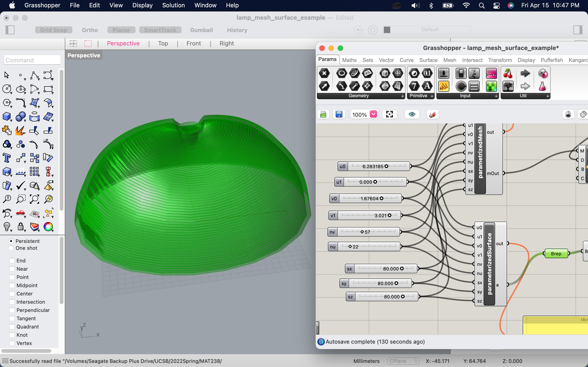Click the Intersect tab in Grasshopper

[471, 60]
